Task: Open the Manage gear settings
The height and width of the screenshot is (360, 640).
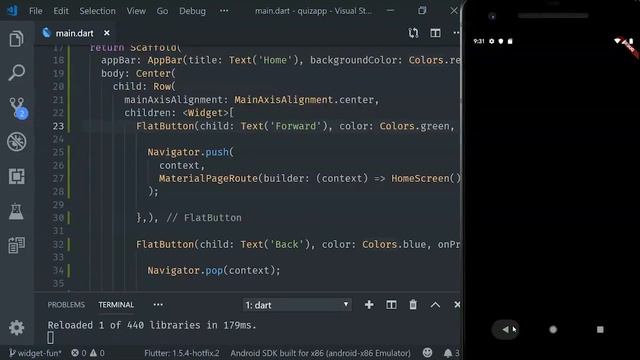Action: pos(16,328)
